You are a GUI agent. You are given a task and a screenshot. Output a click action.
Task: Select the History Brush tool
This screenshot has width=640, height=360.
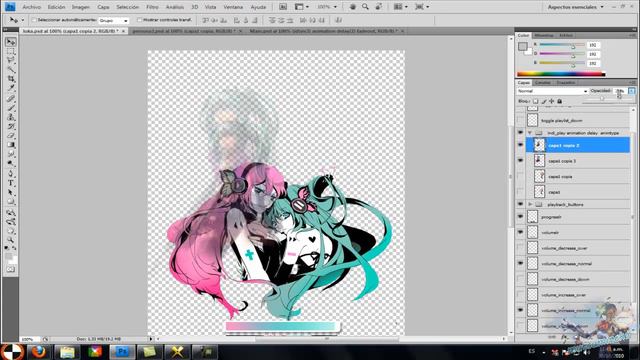coord(11,127)
